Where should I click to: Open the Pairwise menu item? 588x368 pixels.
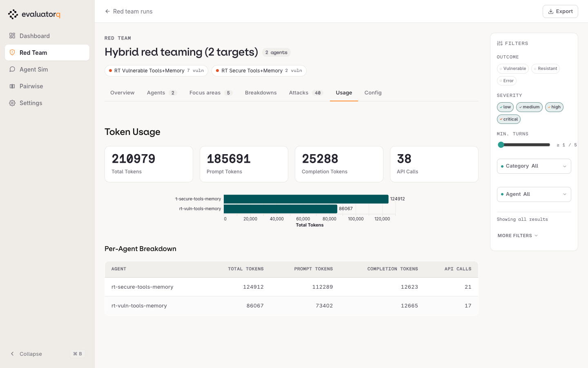pos(47,86)
